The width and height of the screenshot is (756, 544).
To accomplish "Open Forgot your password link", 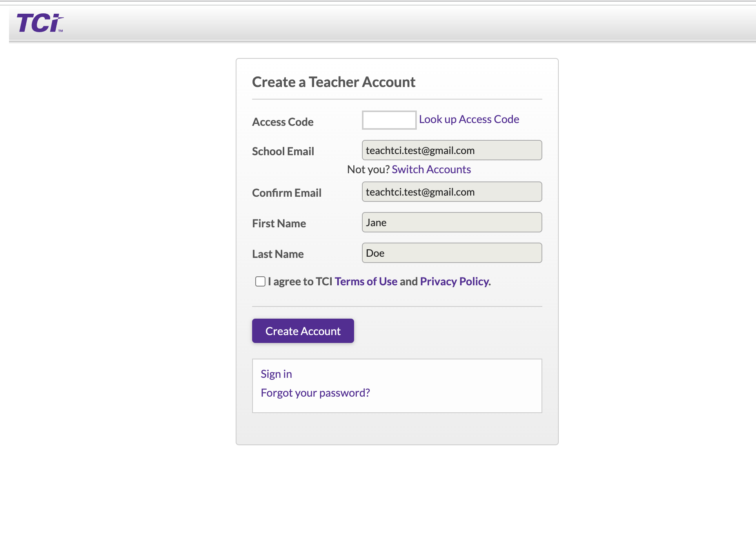I will click(x=316, y=392).
